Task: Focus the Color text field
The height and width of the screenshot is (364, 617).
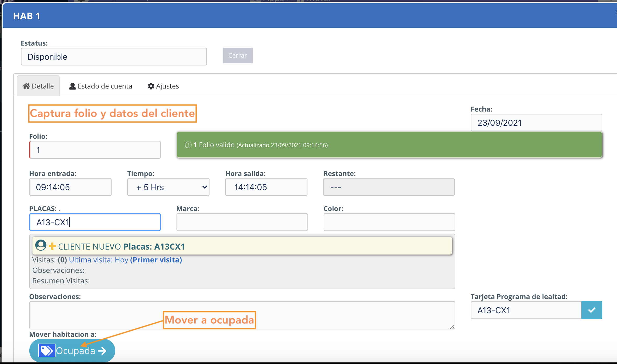Action: coord(389,222)
